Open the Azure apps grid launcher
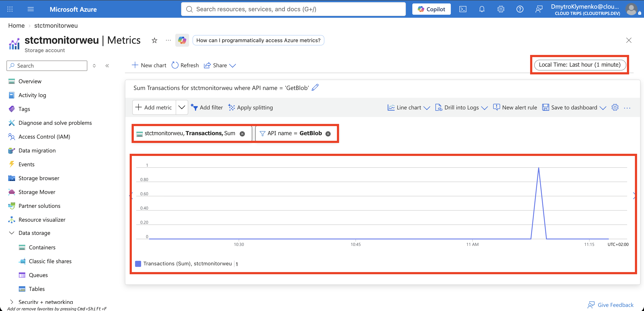This screenshot has height=311, width=644. [10, 9]
